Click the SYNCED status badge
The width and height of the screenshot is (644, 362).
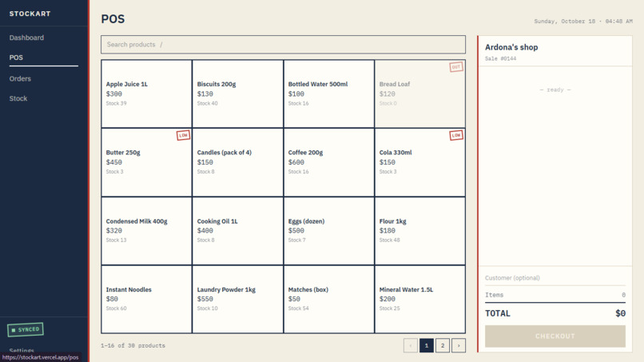coord(26,329)
